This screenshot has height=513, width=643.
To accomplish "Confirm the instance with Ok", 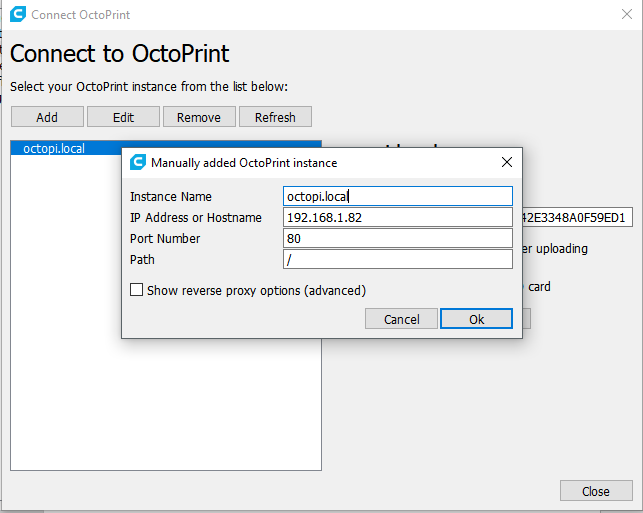I will [x=476, y=319].
